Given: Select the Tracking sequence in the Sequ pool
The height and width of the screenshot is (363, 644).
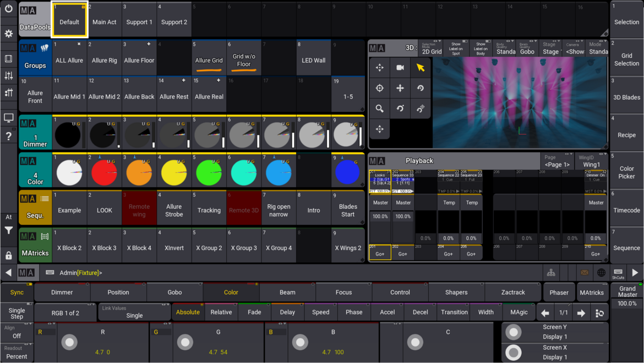Looking at the screenshot, I should click(x=209, y=208).
